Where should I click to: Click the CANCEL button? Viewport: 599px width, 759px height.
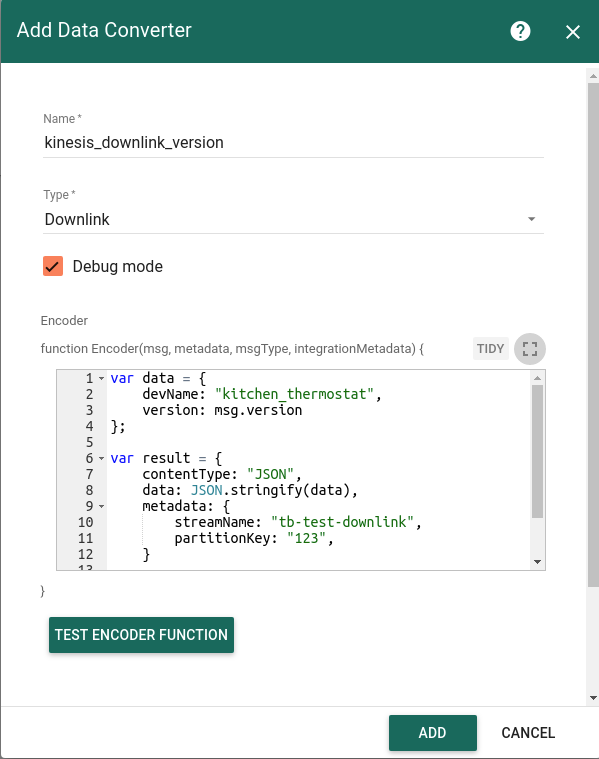click(x=528, y=732)
